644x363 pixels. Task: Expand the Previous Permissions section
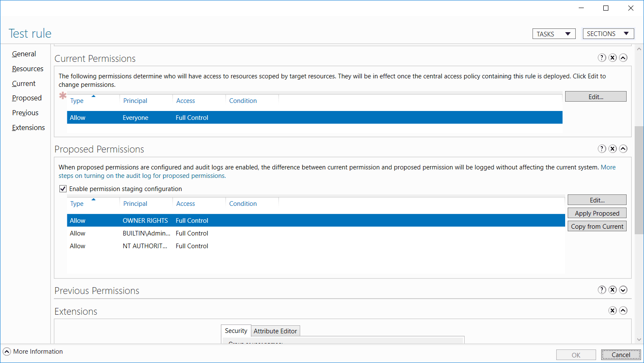click(x=623, y=290)
